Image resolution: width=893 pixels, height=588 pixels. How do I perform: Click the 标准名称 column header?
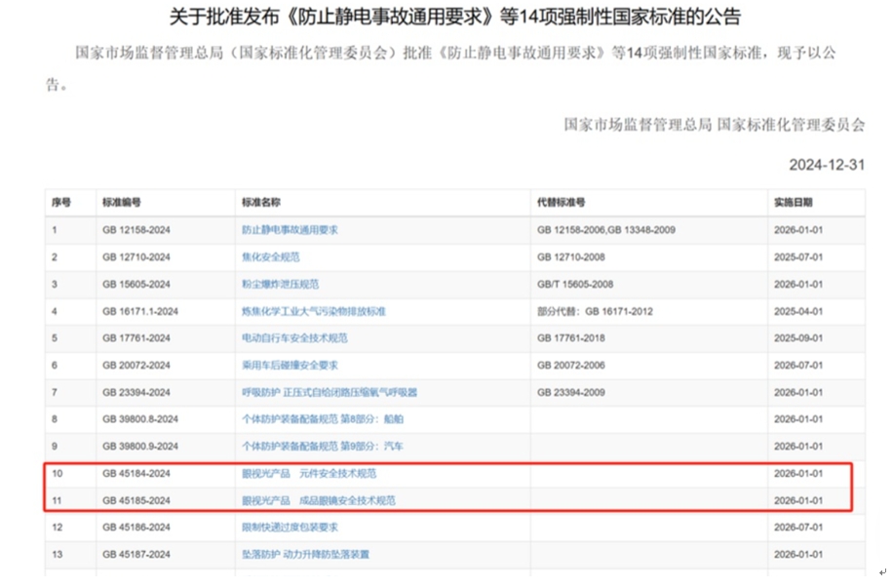(x=261, y=203)
